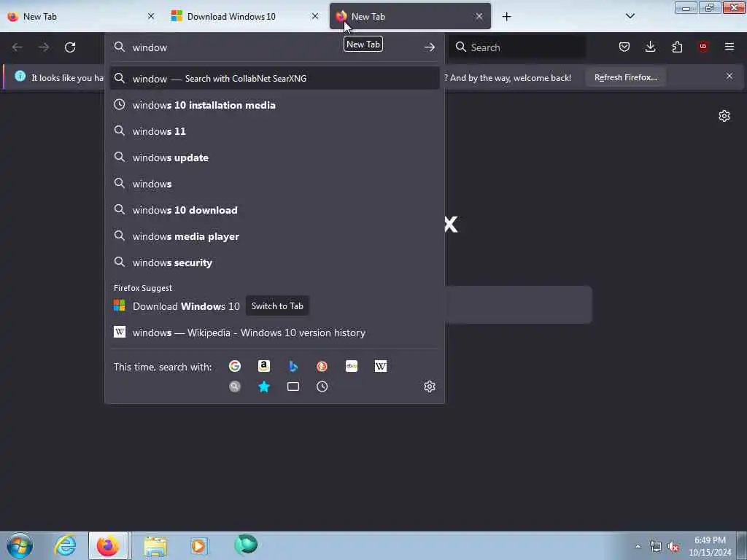The height and width of the screenshot is (560, 747).
Task: Choose suggestion windows 10 installation media
Action: click(x=274, y=105)
